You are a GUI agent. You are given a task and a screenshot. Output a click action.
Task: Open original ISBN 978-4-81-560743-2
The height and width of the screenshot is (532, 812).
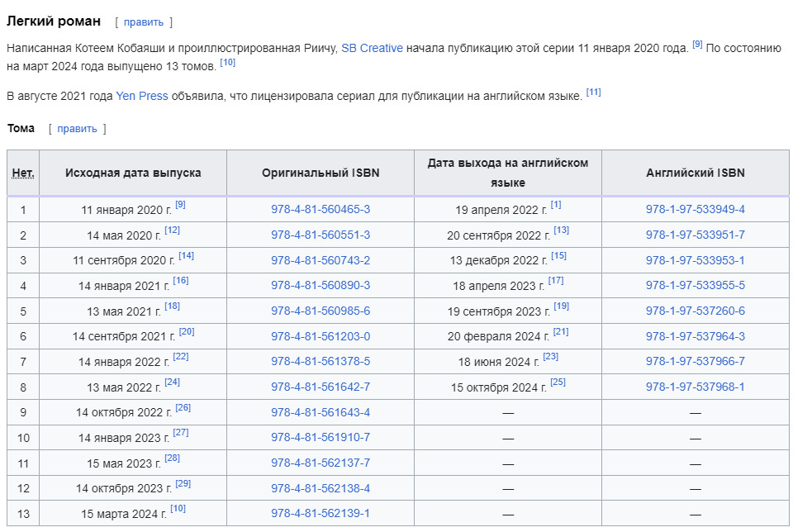321,260
